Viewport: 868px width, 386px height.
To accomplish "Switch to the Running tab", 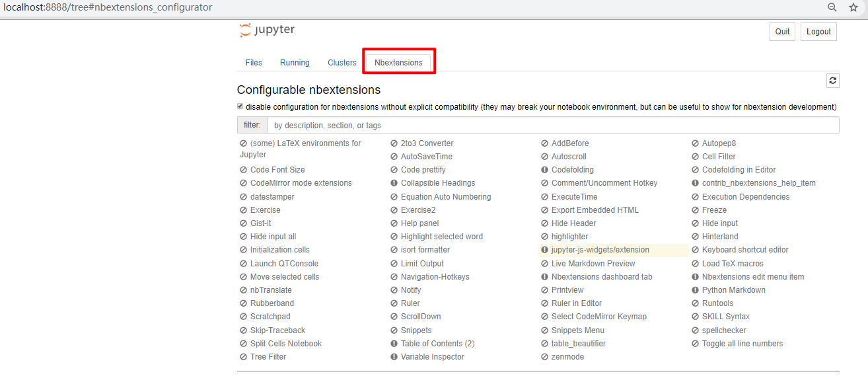I will 295,63.
